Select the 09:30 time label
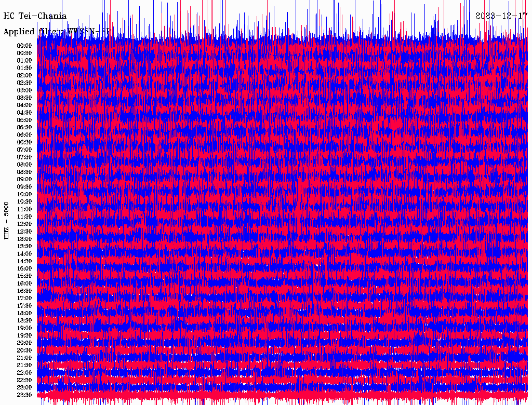The height and width of the screenshot is (405, 532). click(24, 186)
